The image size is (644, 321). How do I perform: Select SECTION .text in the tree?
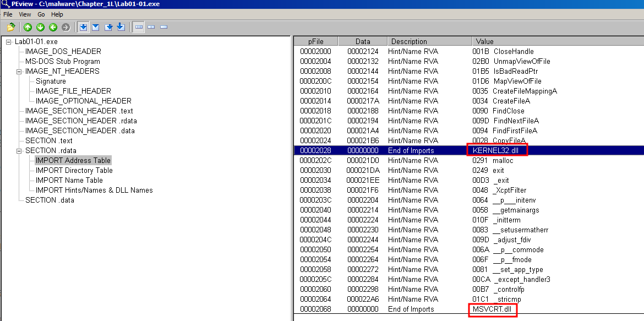point(48,140)
